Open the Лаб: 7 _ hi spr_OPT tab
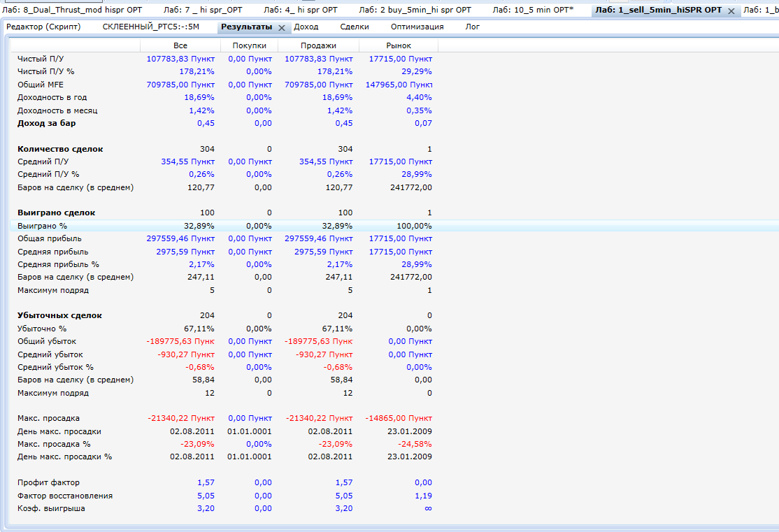 [203, 10]
